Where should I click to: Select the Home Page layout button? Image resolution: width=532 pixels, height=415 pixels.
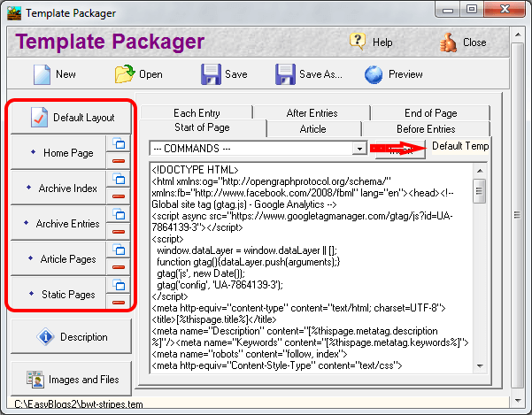(58, 152)
